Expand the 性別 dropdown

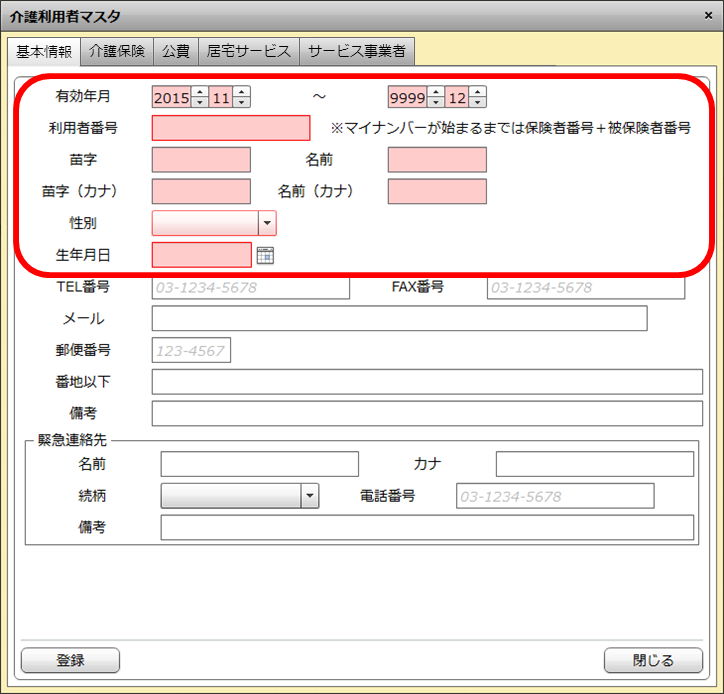coord(267,223)
